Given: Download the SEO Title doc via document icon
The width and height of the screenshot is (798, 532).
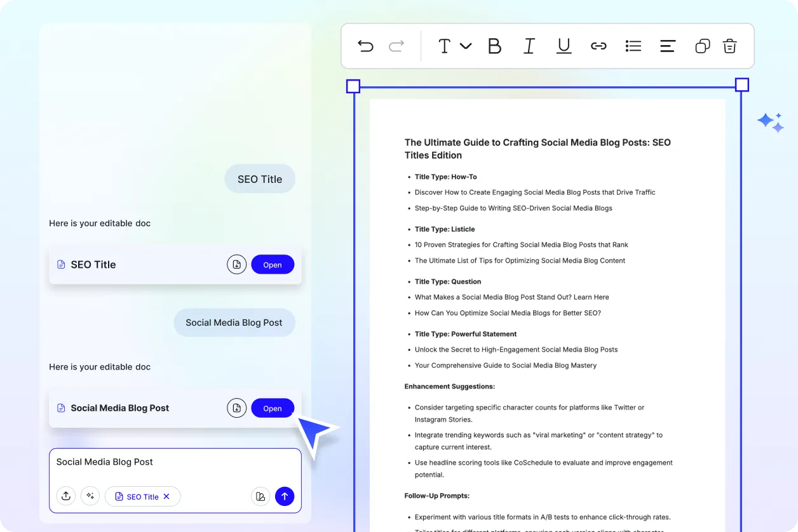Looking at the screenshot, I should [236, 264].
